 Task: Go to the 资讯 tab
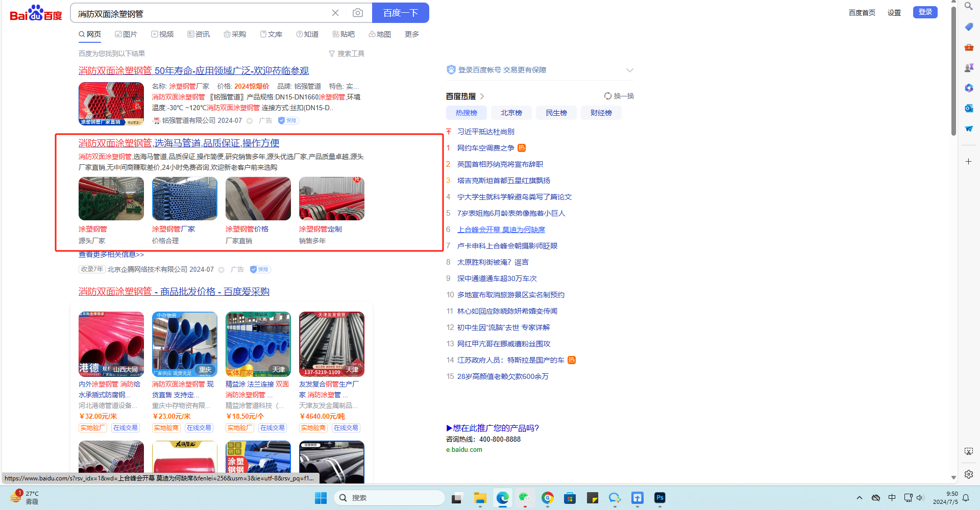click(x=199, y=34)
